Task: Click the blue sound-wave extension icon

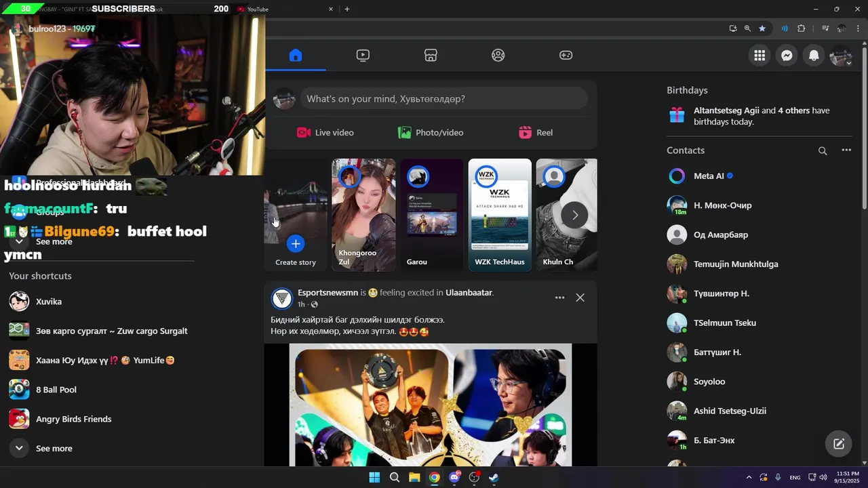Action: tap(785, 28)
